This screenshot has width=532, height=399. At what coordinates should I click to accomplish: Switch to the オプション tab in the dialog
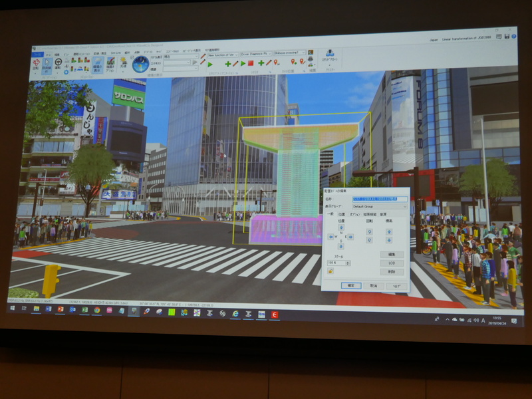355,214
